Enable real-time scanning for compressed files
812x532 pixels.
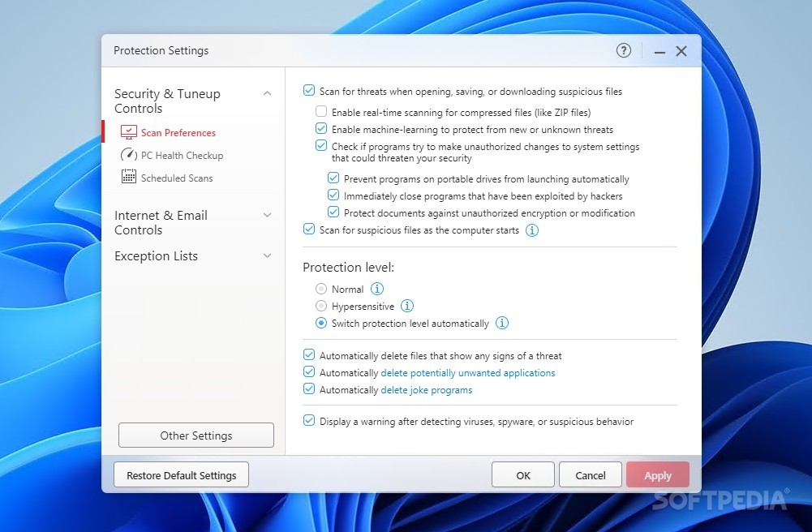pyautogui.click(x=321, y=111)
